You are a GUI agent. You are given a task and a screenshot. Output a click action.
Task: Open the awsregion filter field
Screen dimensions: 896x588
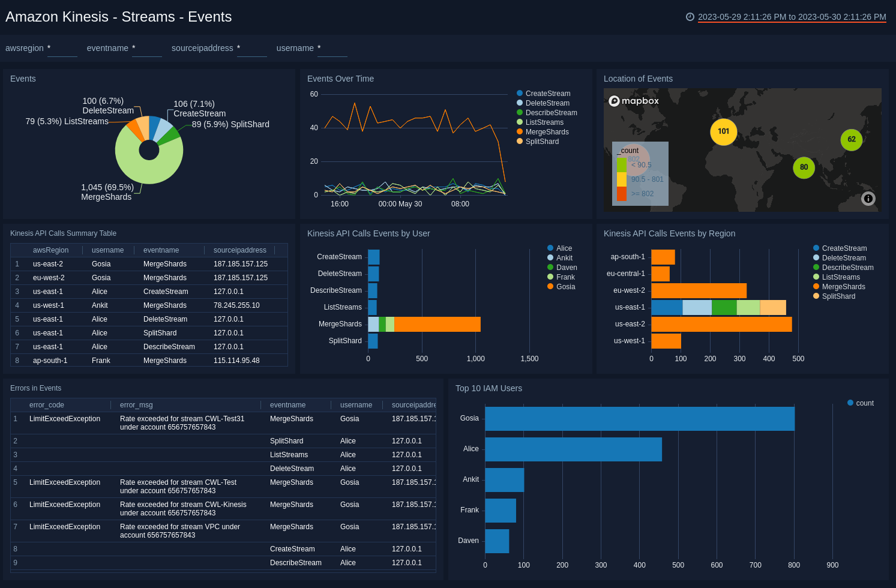62,49
